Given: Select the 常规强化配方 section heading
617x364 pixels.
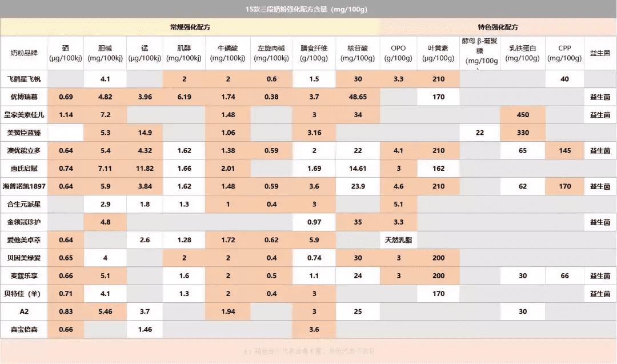Looking at the screenshot, I should pos(190,27).
